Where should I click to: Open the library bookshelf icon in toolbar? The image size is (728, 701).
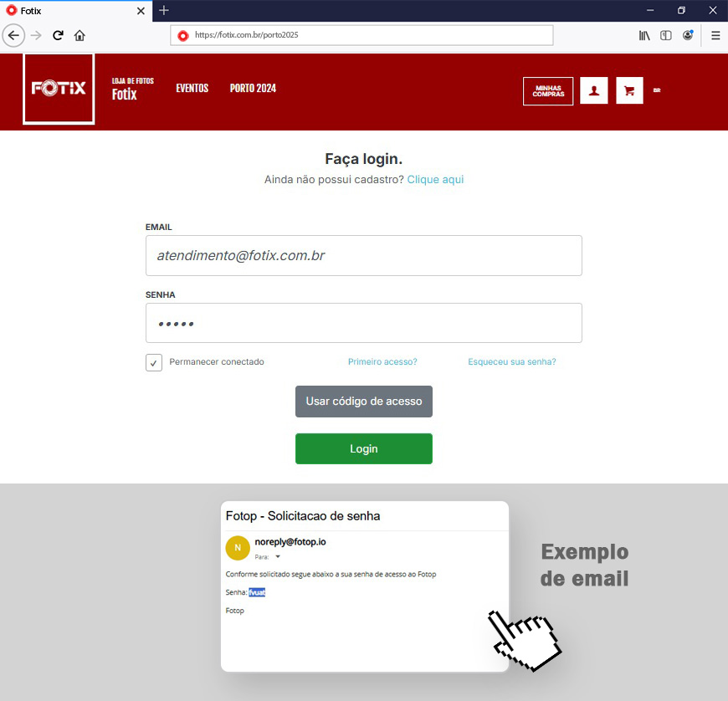(644, 35)
